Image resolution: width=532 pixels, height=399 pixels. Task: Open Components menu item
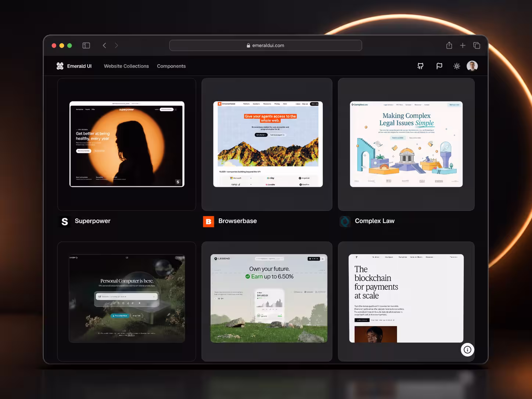click(171, 66)
